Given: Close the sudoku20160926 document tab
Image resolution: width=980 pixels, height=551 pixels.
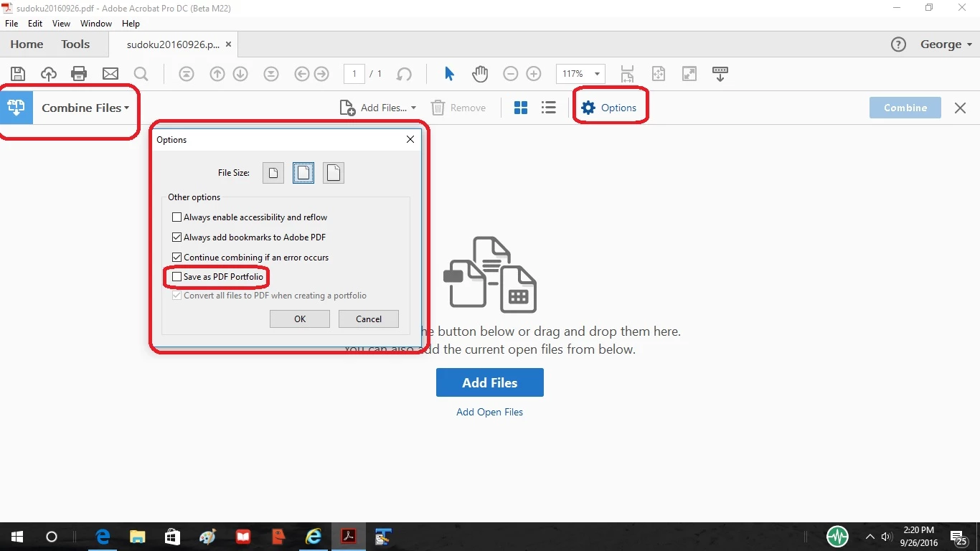Looking at the screenshot, I should pos(228,44).
